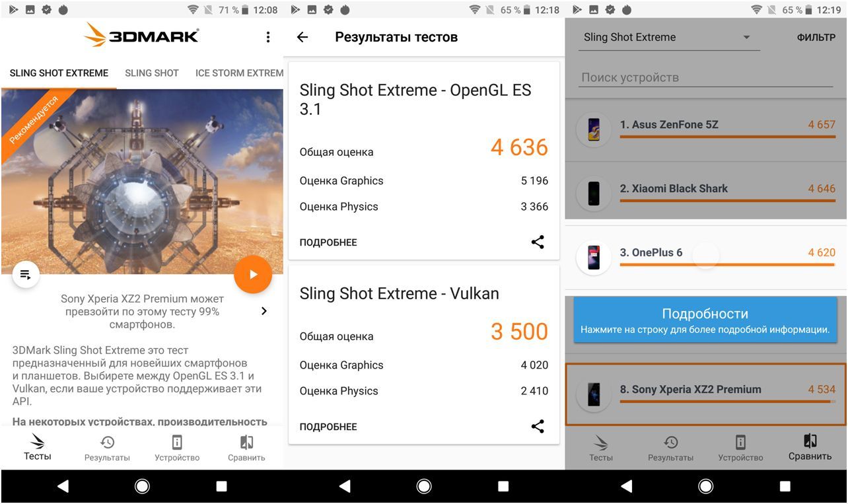
Task: Open ПОДРОБНЕЕ under the OpenGL ES result
Action: click(x=328, y=242)
